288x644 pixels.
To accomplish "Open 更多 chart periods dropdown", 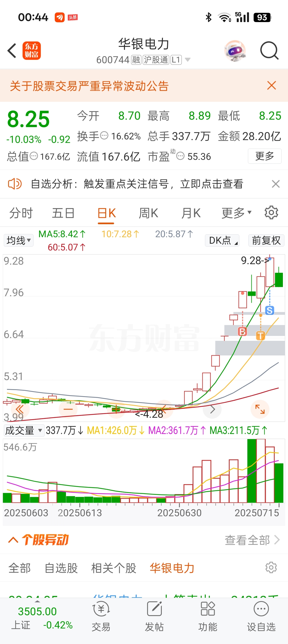I will click(x=236, y=213).
